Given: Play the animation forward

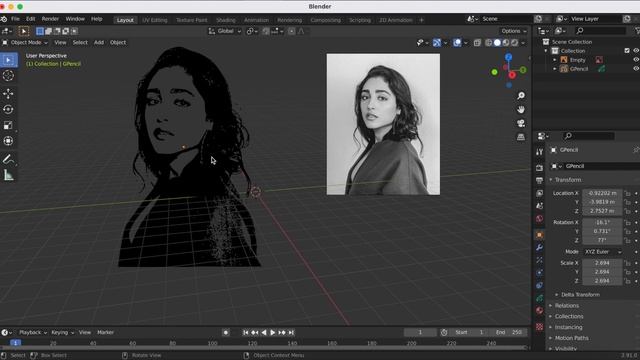Looking at the screenshot, I should pos(273,333).
